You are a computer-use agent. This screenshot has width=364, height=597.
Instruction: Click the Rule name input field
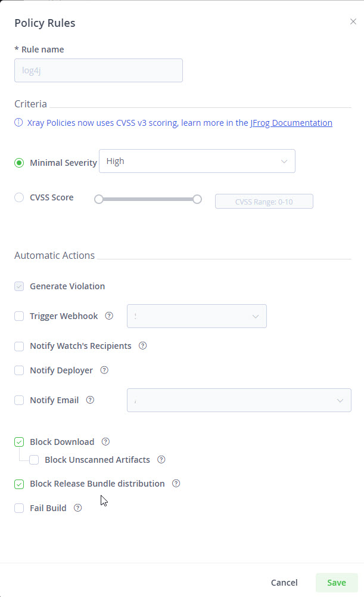[98, 70]
